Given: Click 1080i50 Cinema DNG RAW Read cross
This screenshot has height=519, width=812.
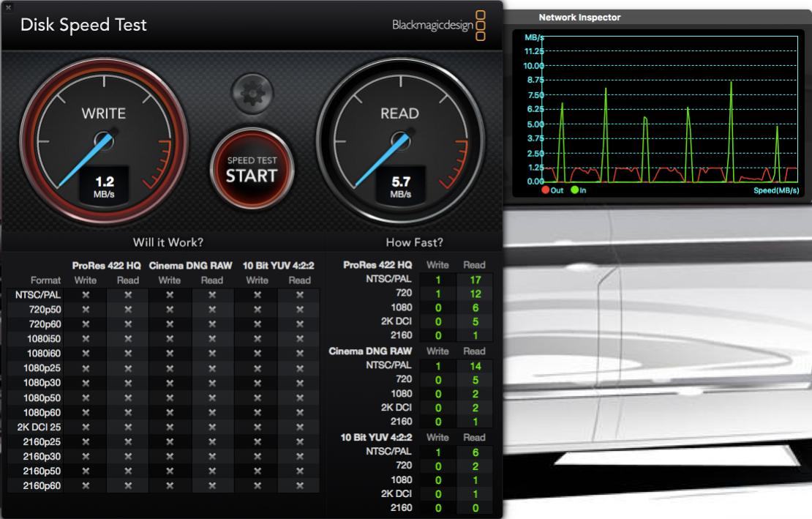Looking at the screenshot, I should [x=212, y=339].
